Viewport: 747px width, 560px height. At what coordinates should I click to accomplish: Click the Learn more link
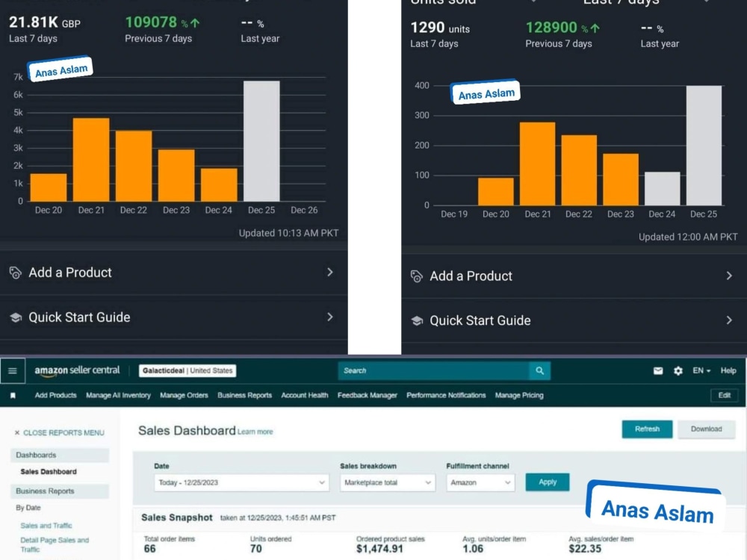[255, 432]
